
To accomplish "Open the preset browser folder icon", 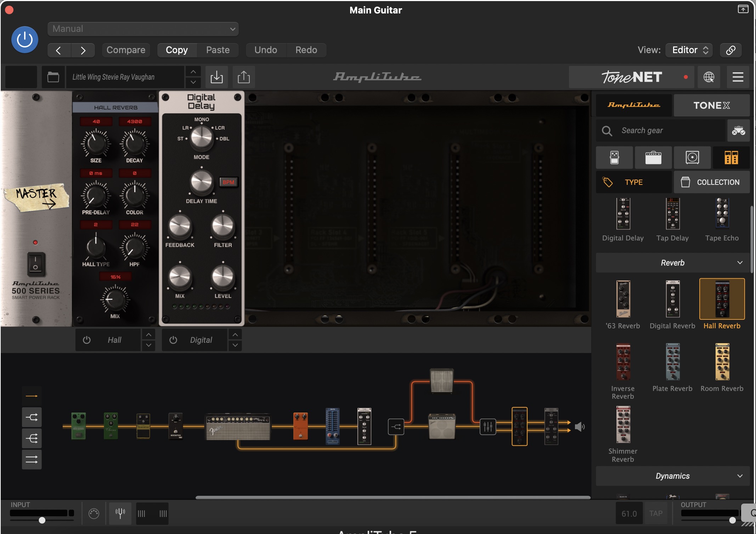I will pos(53,77).
